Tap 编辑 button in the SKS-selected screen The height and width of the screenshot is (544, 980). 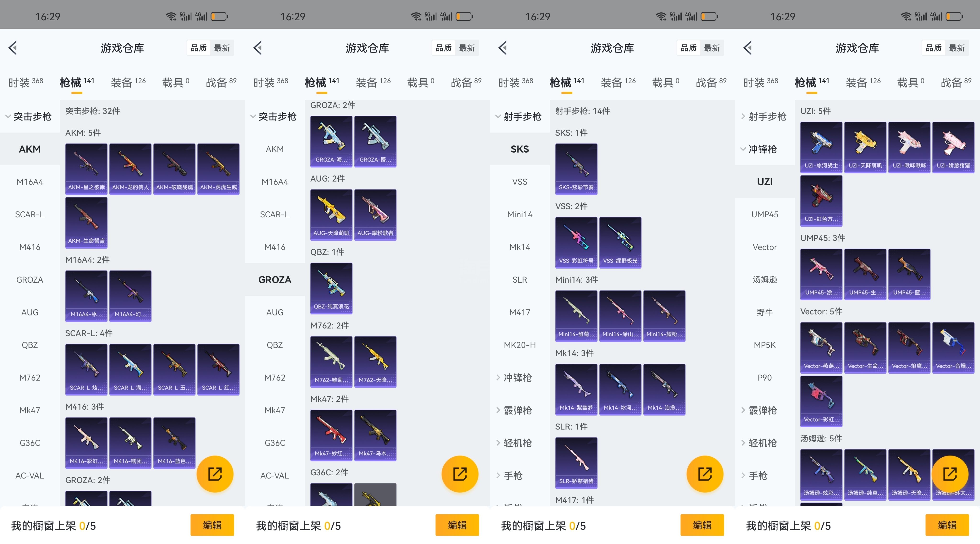[x=702, y=525]
